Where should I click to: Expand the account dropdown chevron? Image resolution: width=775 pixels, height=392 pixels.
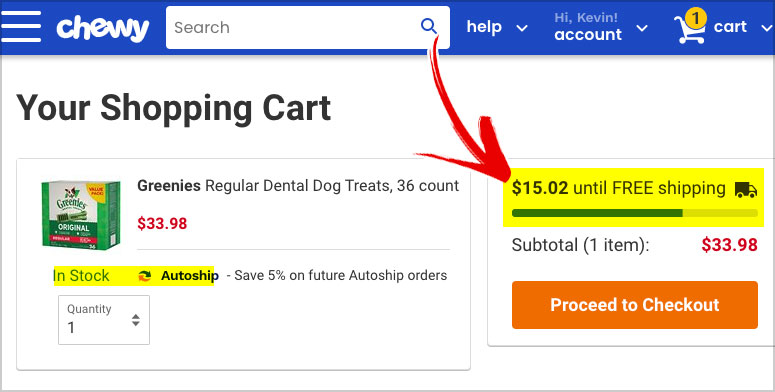point(642,28)
